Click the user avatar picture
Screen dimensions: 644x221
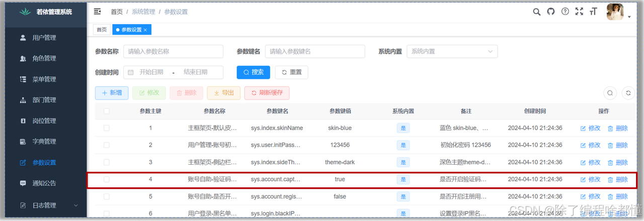[x=615, y=12]
